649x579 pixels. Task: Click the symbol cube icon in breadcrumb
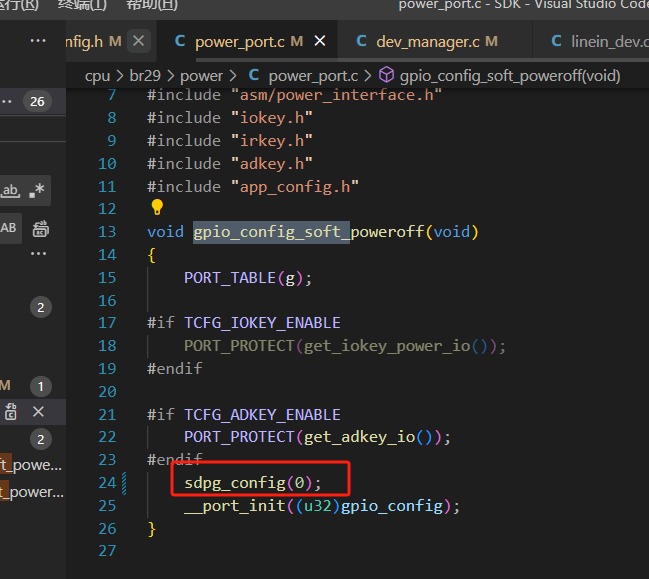coord(387,75)
